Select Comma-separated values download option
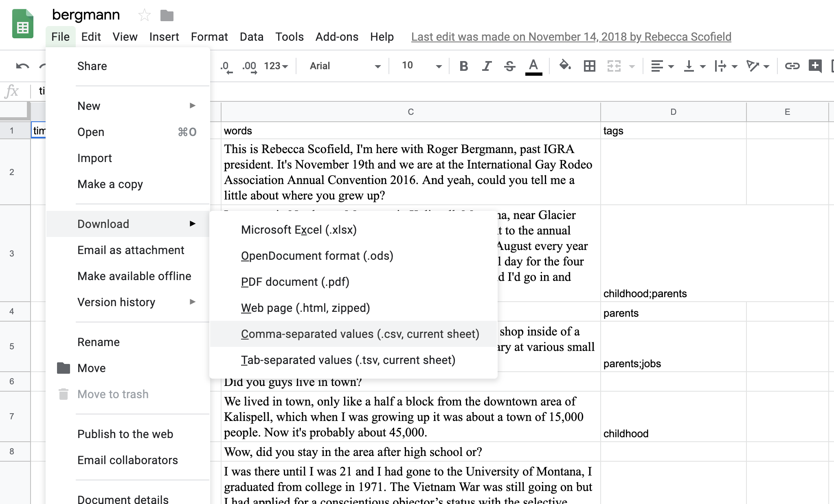 point(360,334)
